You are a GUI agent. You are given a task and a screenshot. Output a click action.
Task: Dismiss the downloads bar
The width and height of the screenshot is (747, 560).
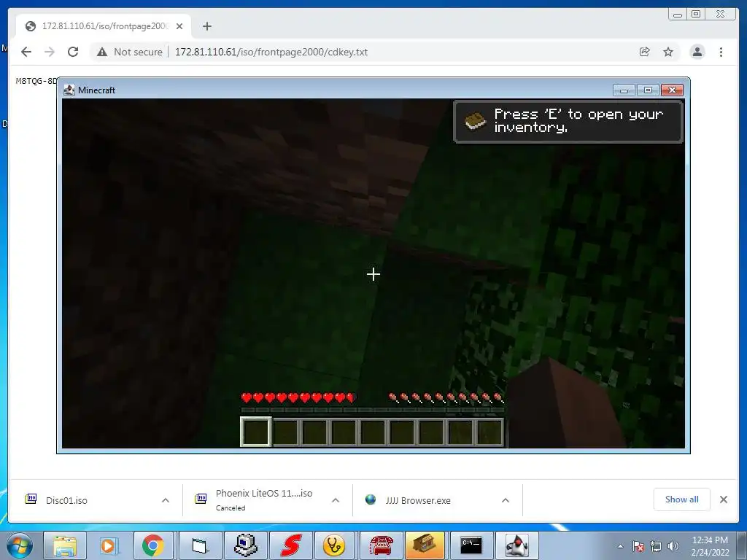pyautogui.click(x=724, y=499)
